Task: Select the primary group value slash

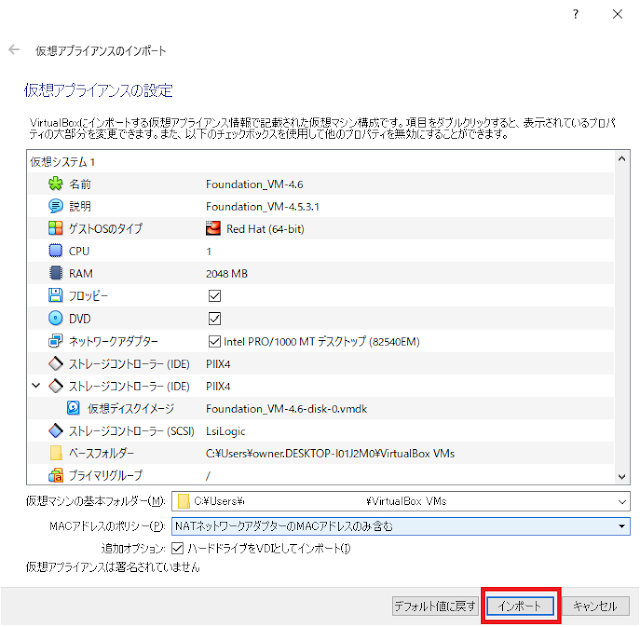Action: pyautogui.click(x=208, y=476)
